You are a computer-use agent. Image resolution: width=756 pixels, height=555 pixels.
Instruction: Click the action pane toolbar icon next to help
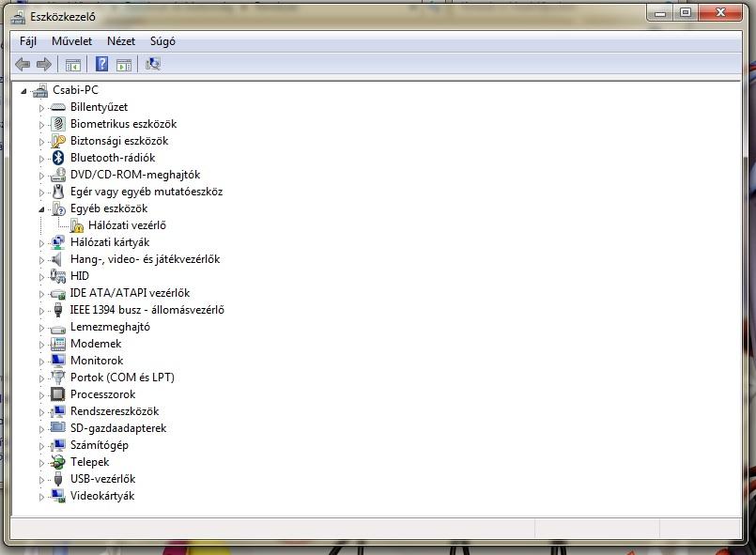[x=124, y=64]
